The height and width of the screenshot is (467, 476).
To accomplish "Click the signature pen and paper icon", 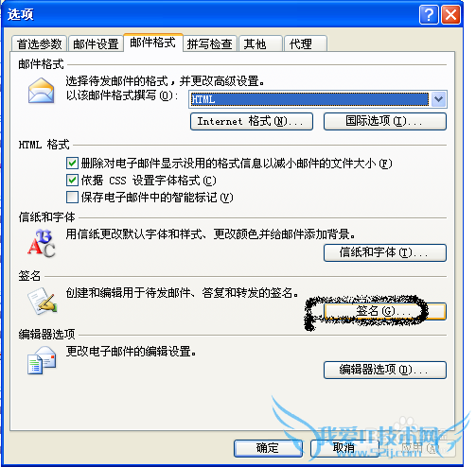I will click(x=43, y=302).
